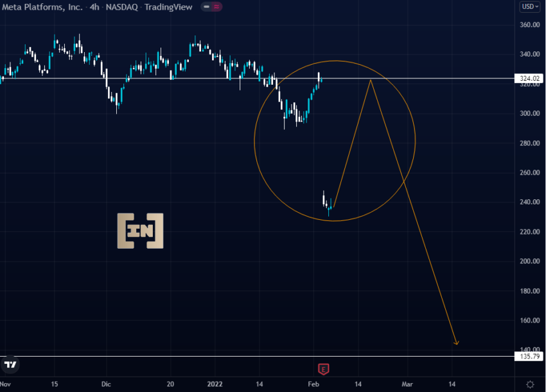Click the pink approximate-sign flag icon
This screenshot has height=392, width=546.
(216, 6)
